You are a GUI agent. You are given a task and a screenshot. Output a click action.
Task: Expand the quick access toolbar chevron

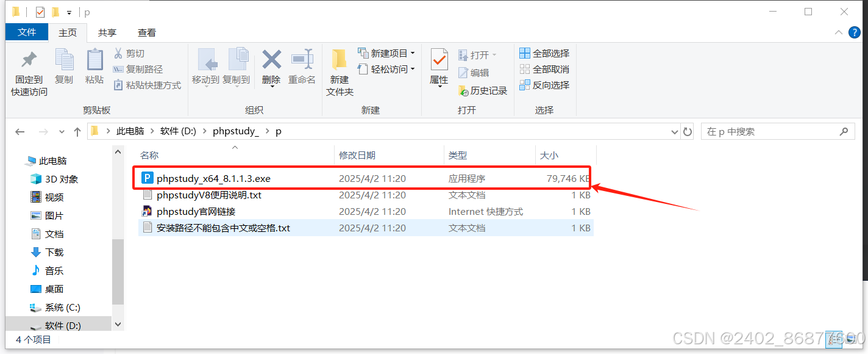pyautogui.click(x=68, y=11)
